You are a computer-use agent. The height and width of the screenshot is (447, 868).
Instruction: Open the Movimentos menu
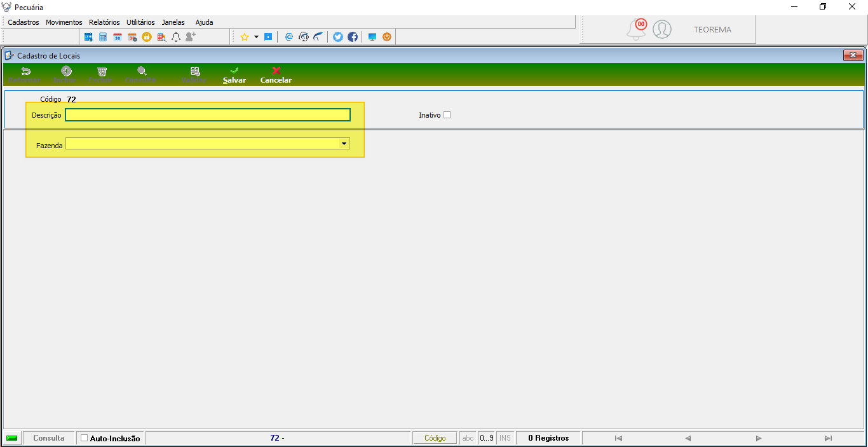pyautogui.click(x=64, y=22)
